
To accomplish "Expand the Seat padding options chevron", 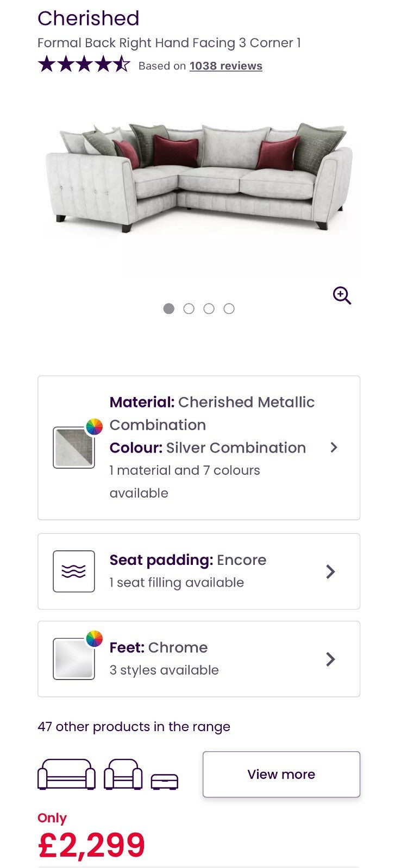I will (330, 571).
